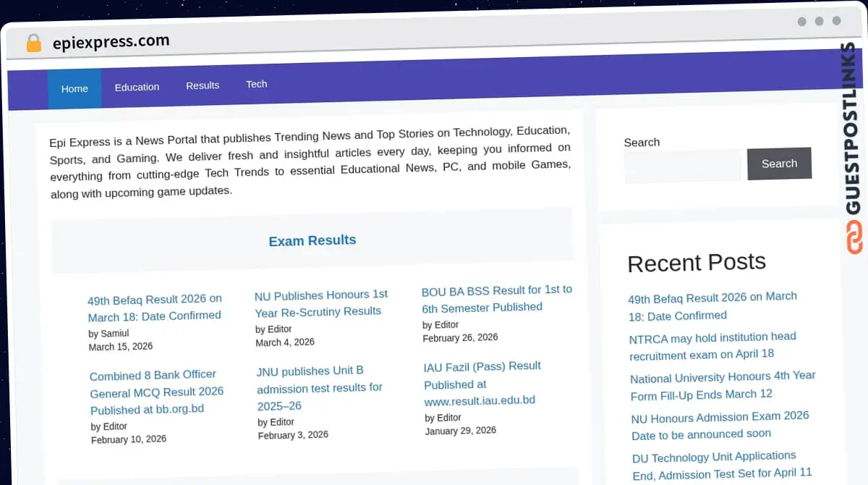The width and height of the screenshot is (868, 485).
Task: Click the 'January 29, 2026' date text
Action: (x=461, y=431)
